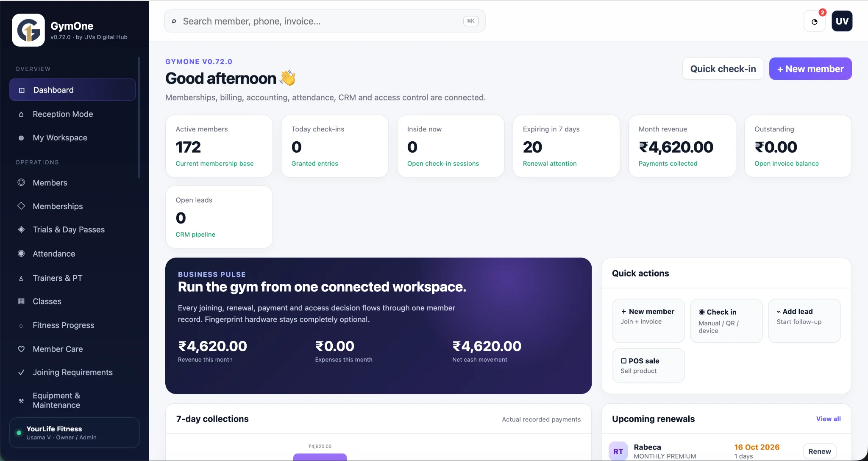Click the Member Care heart icon

[21, 349]
